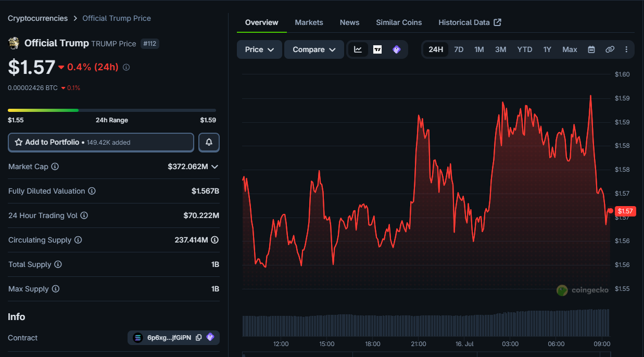Image resolution: width=644 pixels, height=357 pixels.
Task: Click the Official Trump Price breadcrumb text
Action: click(117, 18)
